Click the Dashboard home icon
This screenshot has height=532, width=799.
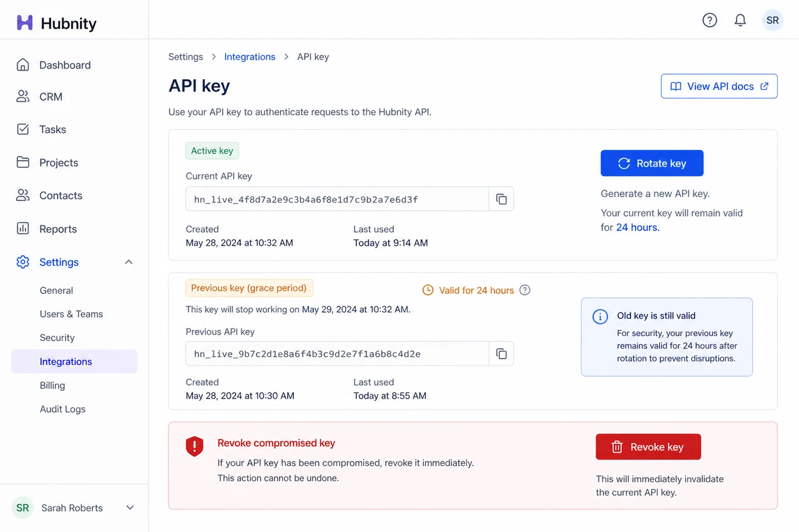pyautogui.click(x=23, y=65)
